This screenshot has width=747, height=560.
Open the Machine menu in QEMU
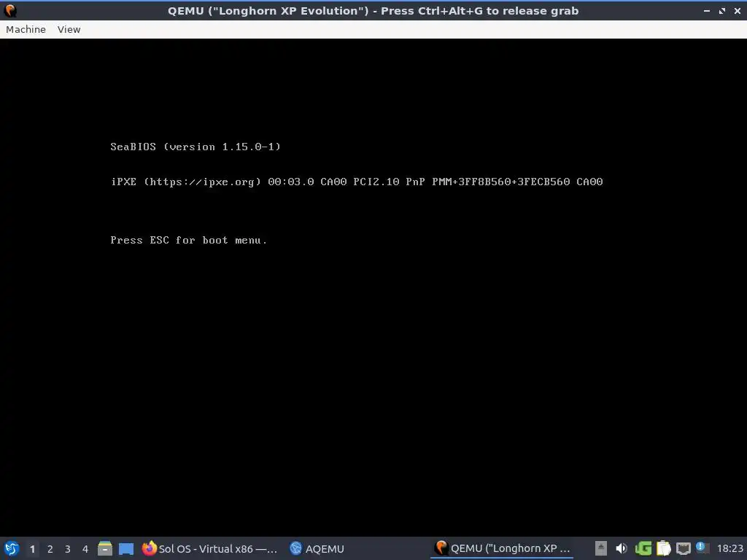(26, 29)
